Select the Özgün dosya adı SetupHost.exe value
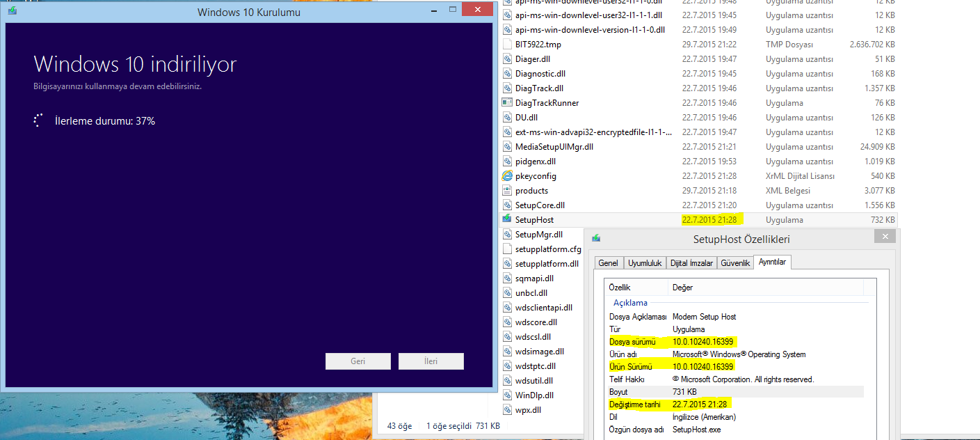The height and width of the screenshot is (440, 980). click(x=698, y=430)
